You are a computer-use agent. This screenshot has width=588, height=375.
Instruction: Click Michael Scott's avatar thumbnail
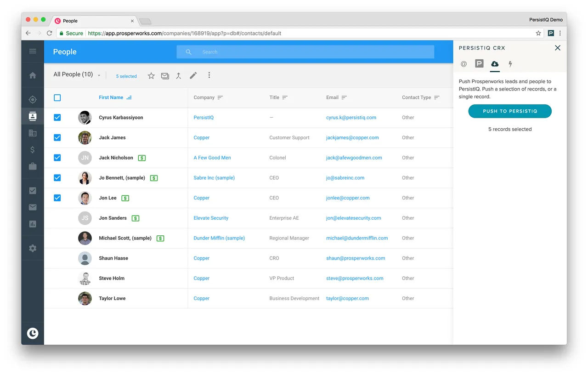click(85, 238)
